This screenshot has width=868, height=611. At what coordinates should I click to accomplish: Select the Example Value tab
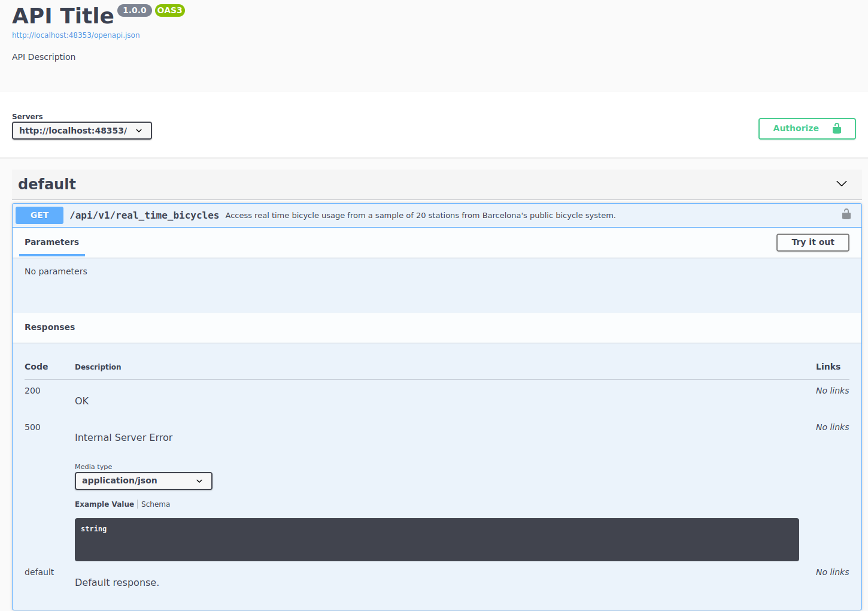coord(104,504)
